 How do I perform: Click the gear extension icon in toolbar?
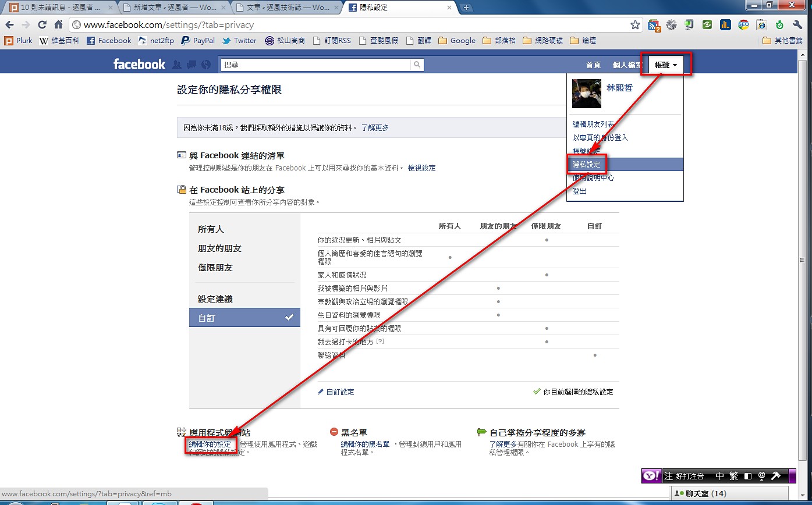pos(672,25)
